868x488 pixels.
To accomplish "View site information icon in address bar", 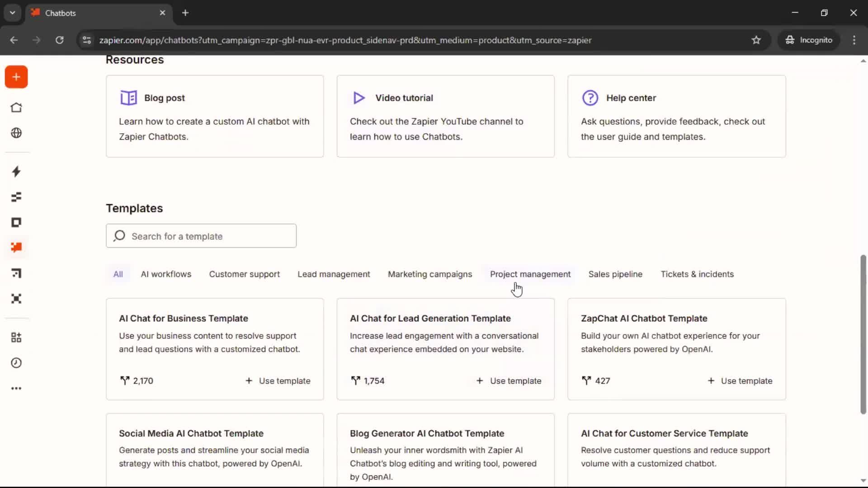I will coord(87,40).
